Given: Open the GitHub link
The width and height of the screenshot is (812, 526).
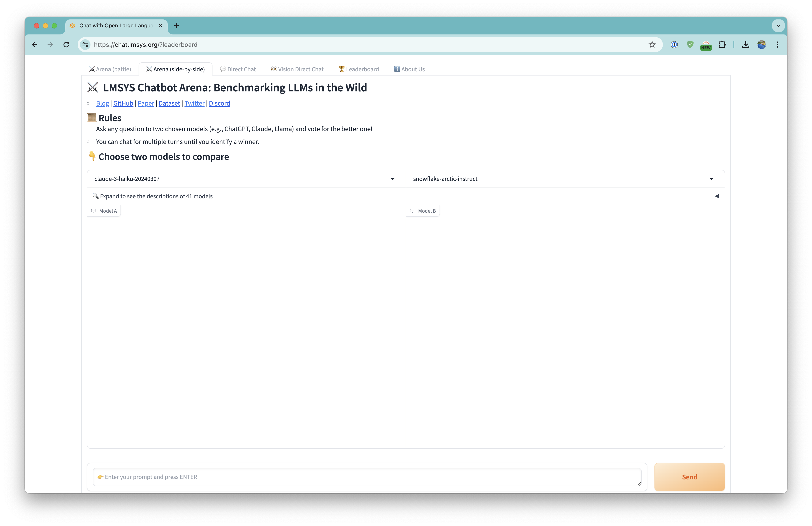Looking at the screenshot, I should (123, 103).
